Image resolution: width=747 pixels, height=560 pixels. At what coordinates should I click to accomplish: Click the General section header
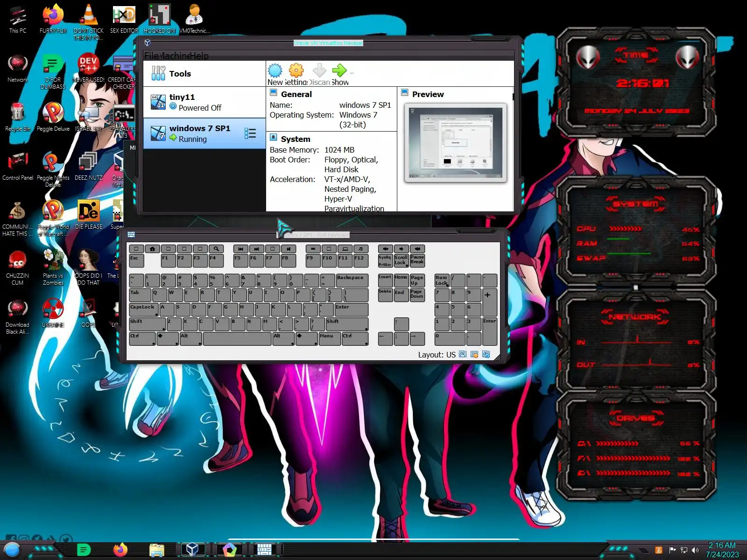296,94
